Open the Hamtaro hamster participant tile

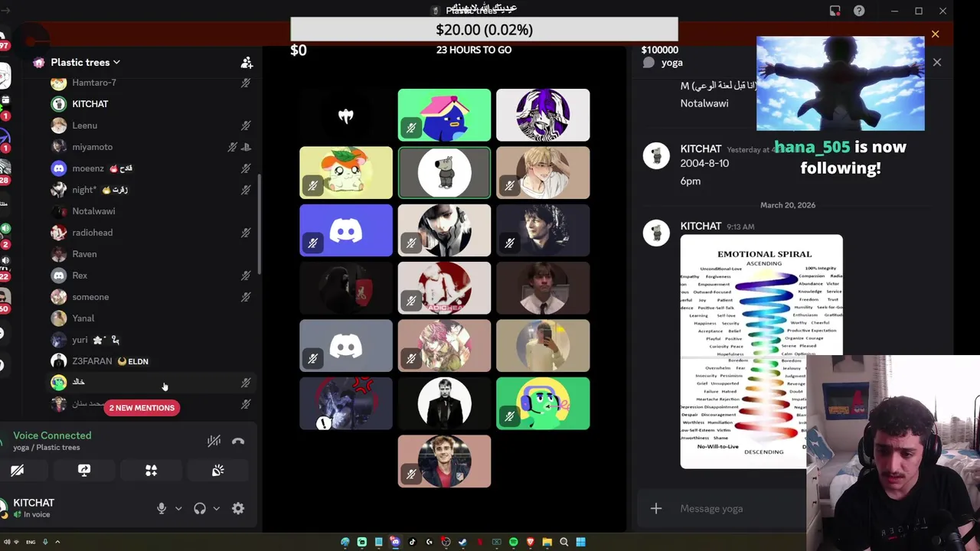coord(346,173)
